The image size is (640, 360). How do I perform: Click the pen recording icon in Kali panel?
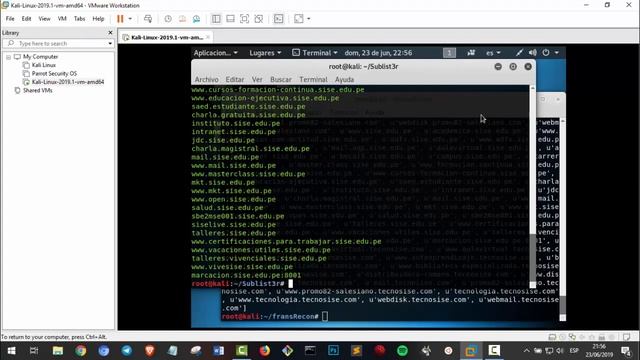[519, 53]
